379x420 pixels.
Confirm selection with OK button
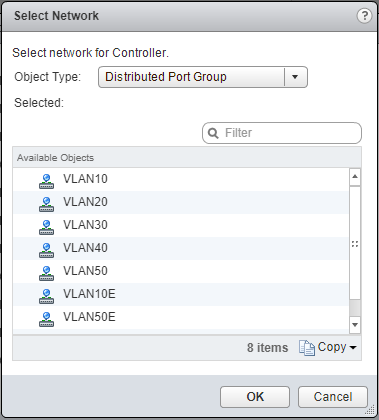(255, 397)
